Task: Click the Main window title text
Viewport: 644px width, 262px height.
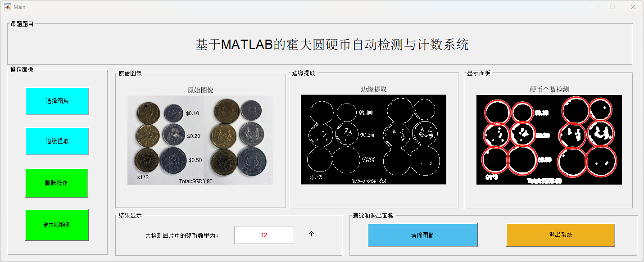Action: coord(19,7)
